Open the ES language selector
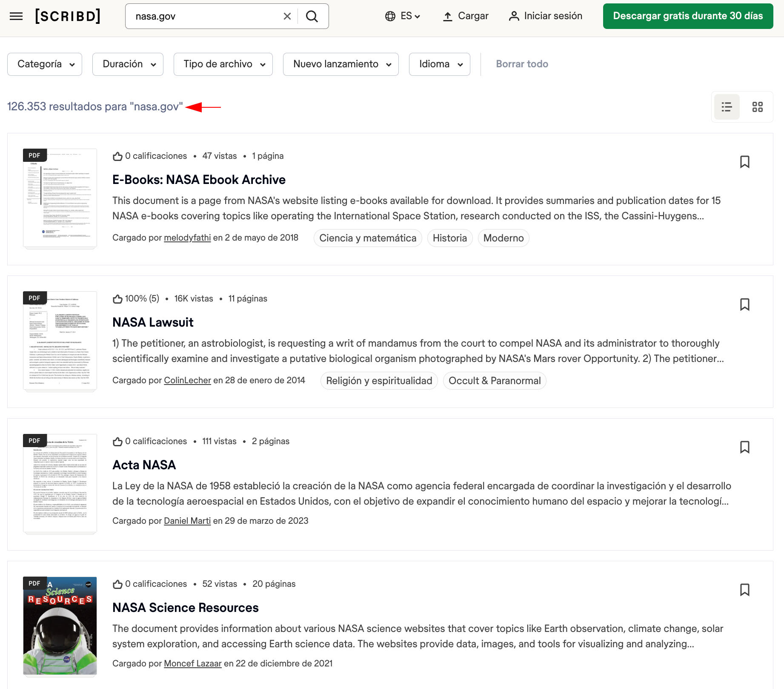 [x=403, y=16]
